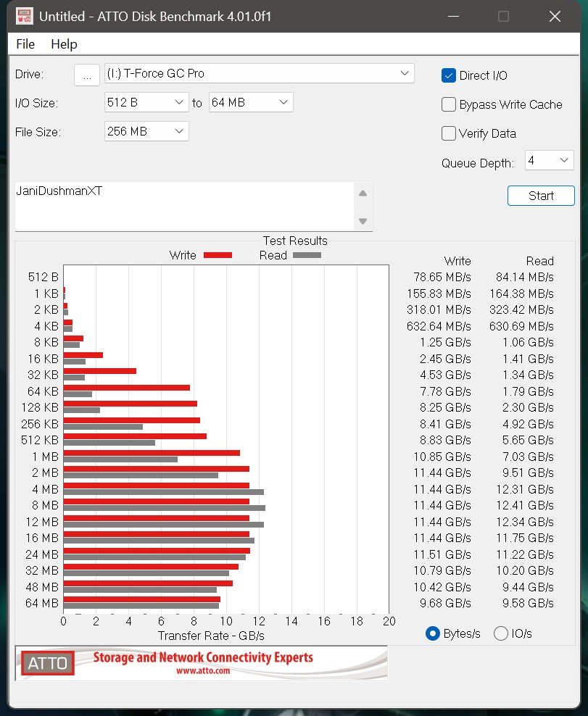588x716 pixels.
Task: Click the drive browse '...' button
Action: click(x=87, y=75)
